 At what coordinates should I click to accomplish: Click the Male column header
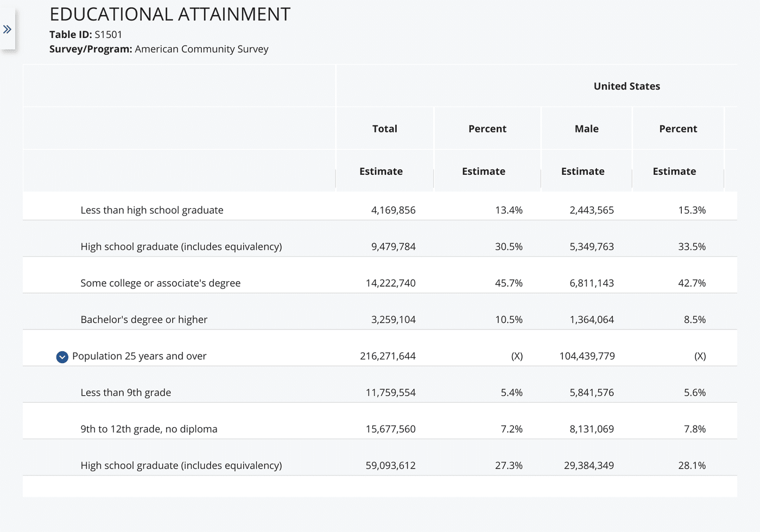click(x=586, y=129)
